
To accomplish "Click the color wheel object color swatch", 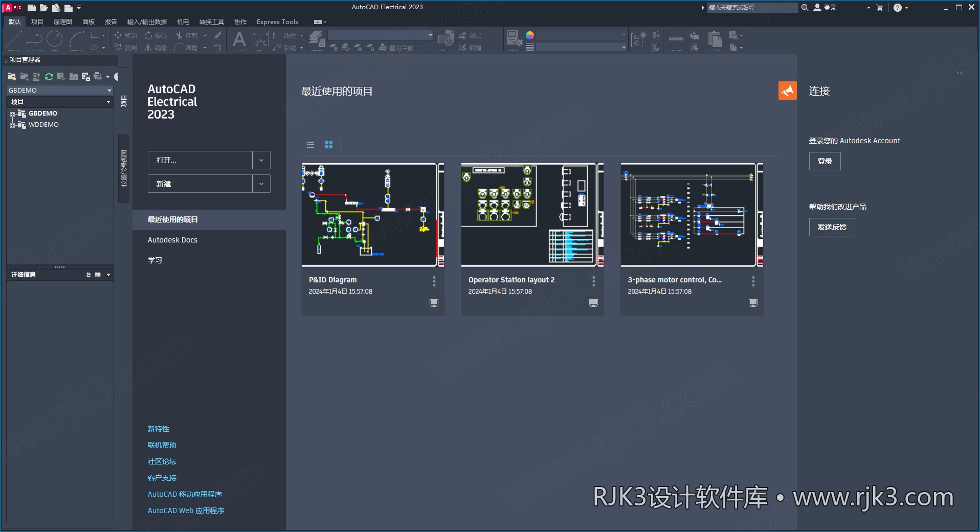I will point(530,35).
